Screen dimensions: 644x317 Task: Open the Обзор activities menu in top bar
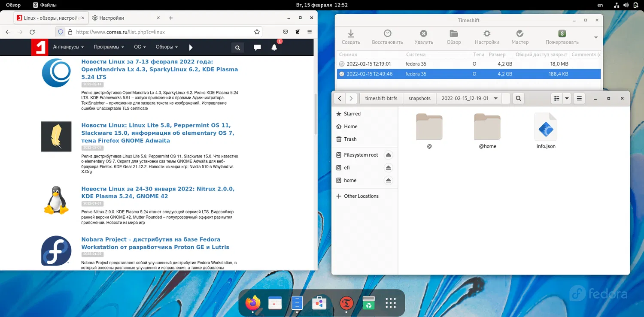coord(13,5)
